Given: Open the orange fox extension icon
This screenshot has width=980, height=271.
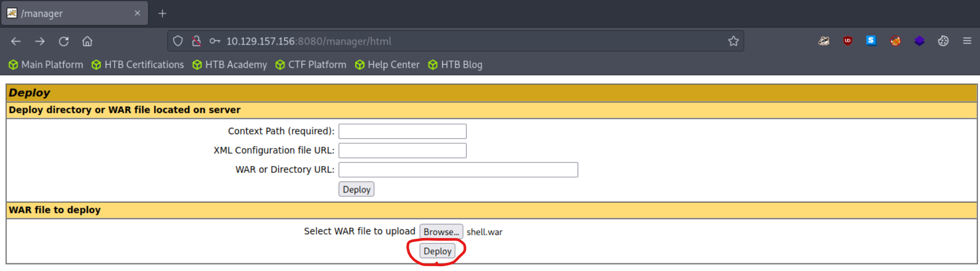Looking at the screenshot, I should coord(896,41).
